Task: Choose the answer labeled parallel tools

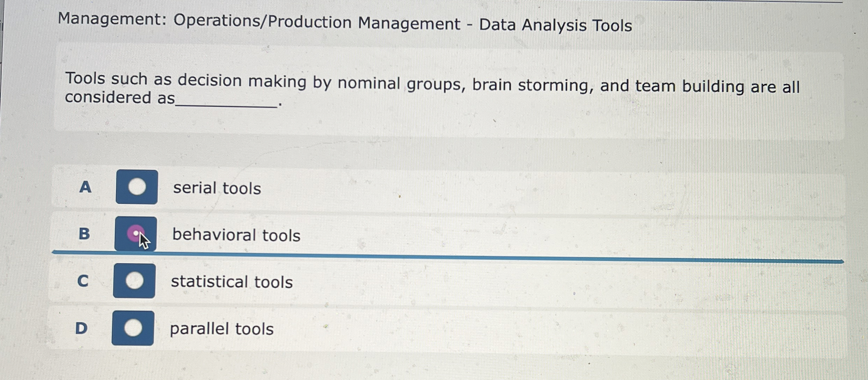Action: point(221,329)
